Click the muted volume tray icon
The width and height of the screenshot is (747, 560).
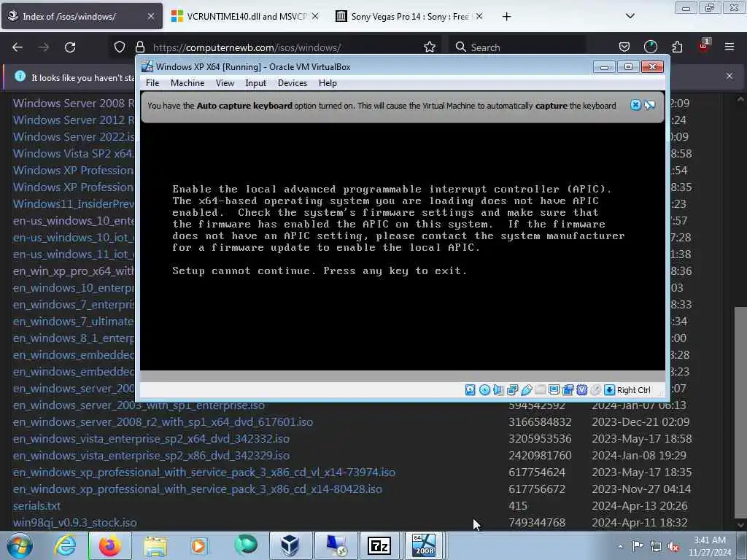(673, 547)
